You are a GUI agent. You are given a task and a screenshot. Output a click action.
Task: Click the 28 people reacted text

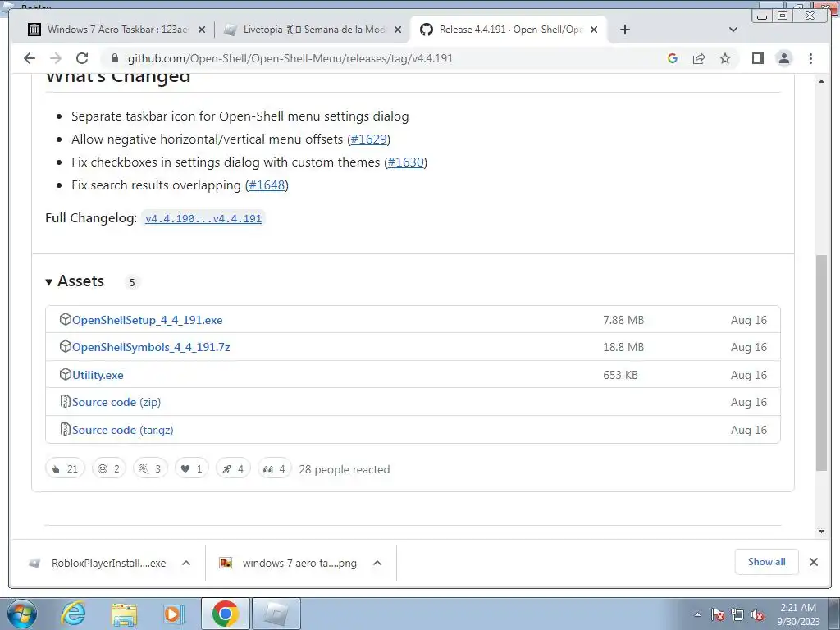click(345, 469)
